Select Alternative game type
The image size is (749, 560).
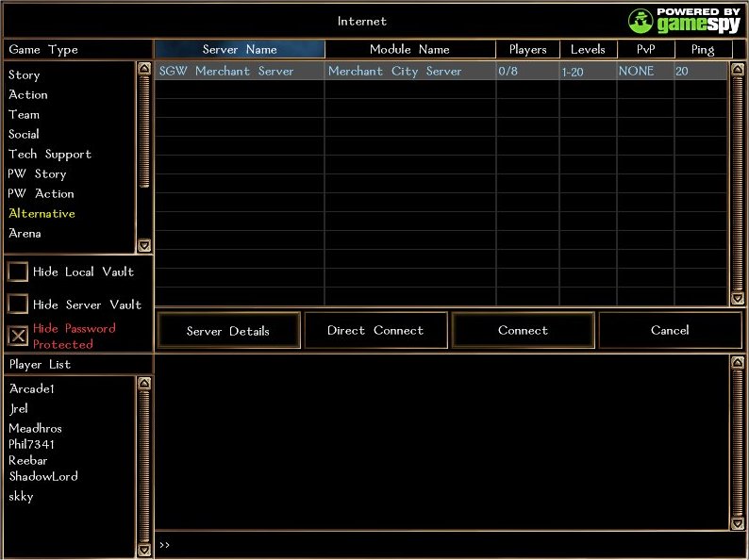pyautogui.click(x=42, y=213)
